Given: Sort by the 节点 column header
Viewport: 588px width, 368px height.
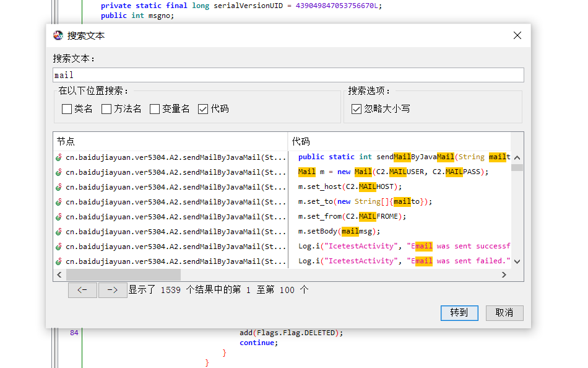Looking at the screenshot, I should pyautogui.click(x=170, y=141).
